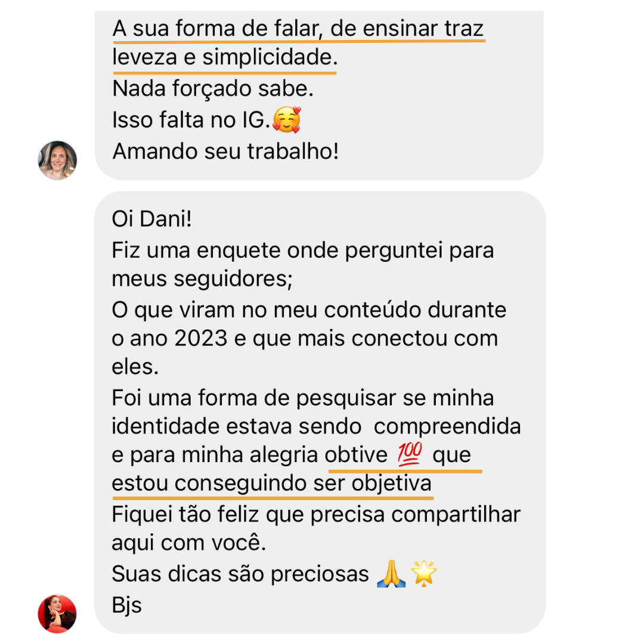644x644 pixels.
Task: Click the 'aqui com você.' line
Action: click(x=189, y=543)
